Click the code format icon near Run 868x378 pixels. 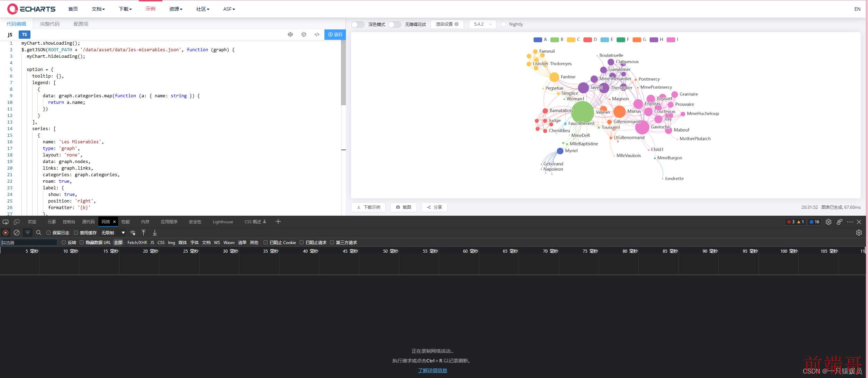click(x=317, y=35)
